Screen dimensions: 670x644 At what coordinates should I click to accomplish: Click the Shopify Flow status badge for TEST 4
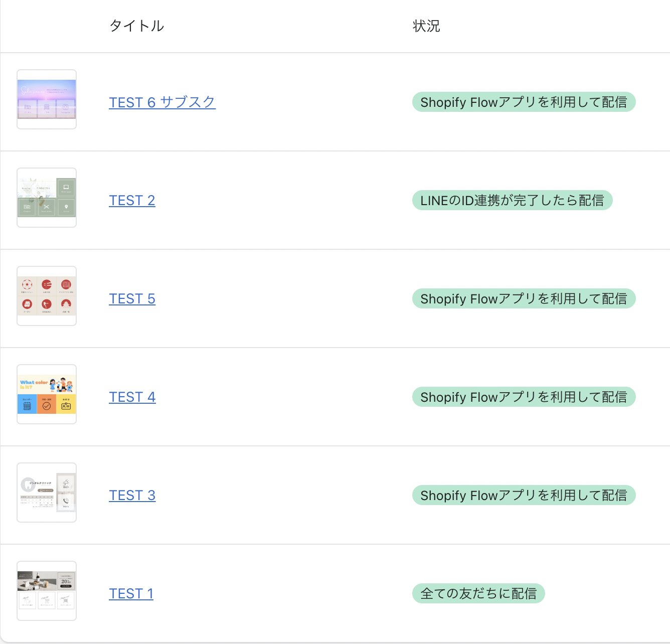(x=524, y=397)
